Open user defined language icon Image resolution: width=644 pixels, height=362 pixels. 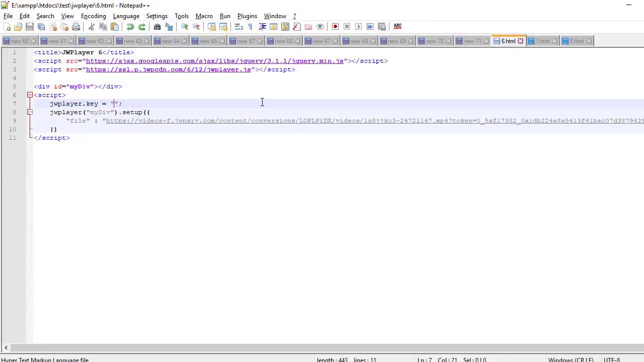274,27
